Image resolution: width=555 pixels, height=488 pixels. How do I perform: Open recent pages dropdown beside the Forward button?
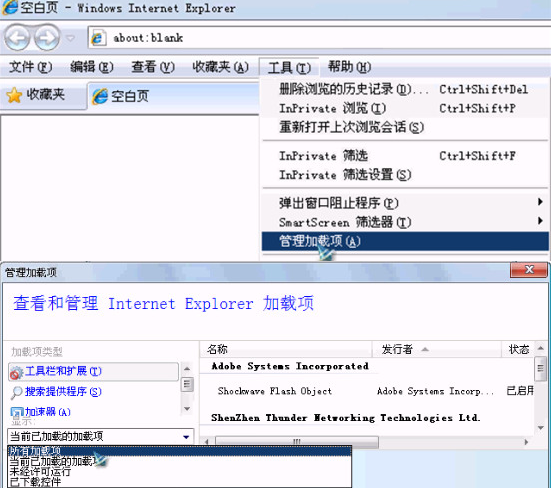[71, 38]
